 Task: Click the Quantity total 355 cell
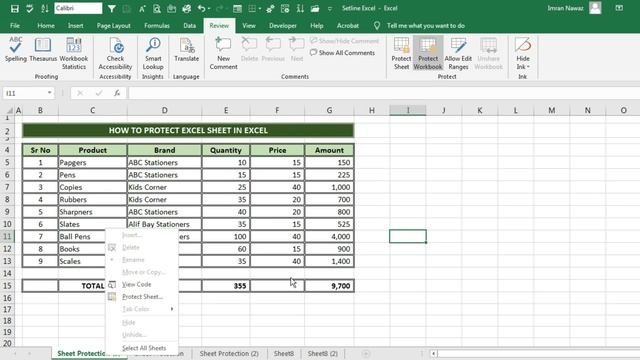click(x=226, y=286)
